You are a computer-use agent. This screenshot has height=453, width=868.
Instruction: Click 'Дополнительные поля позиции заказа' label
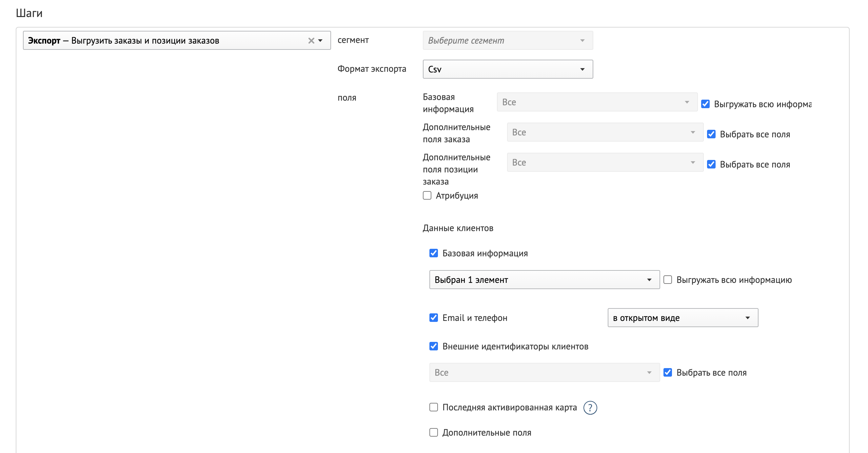tap(457, 169)
